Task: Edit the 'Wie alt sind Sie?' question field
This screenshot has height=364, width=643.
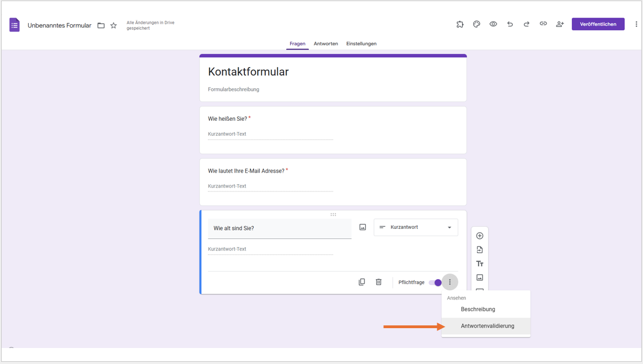Action: coord(280,228)
